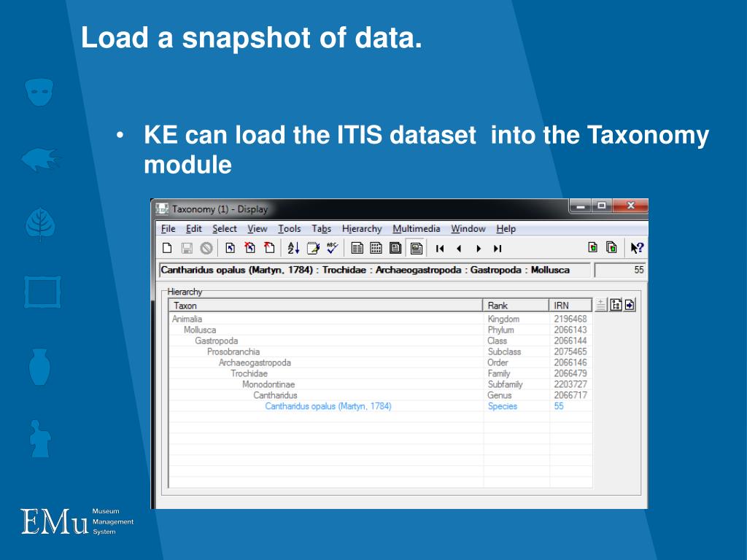The image size is (747, 560).
Task: Open the Tabs menu
Action: (x=322, y=228)
